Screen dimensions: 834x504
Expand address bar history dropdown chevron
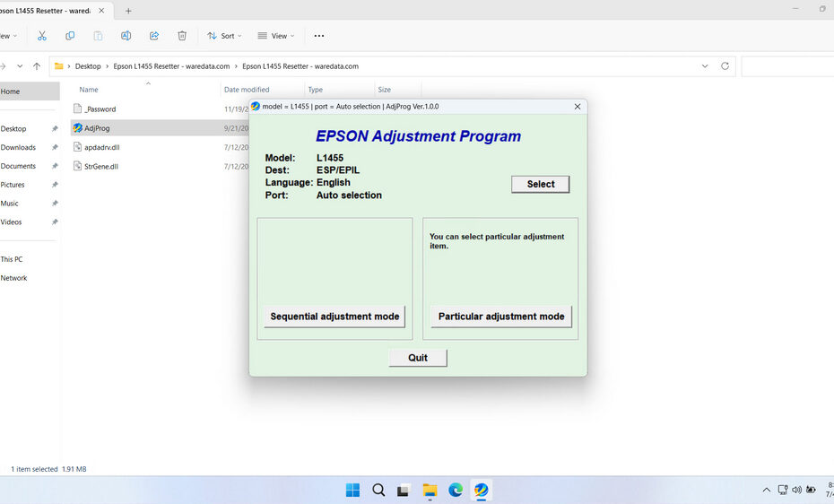click(x=705, y=66)
